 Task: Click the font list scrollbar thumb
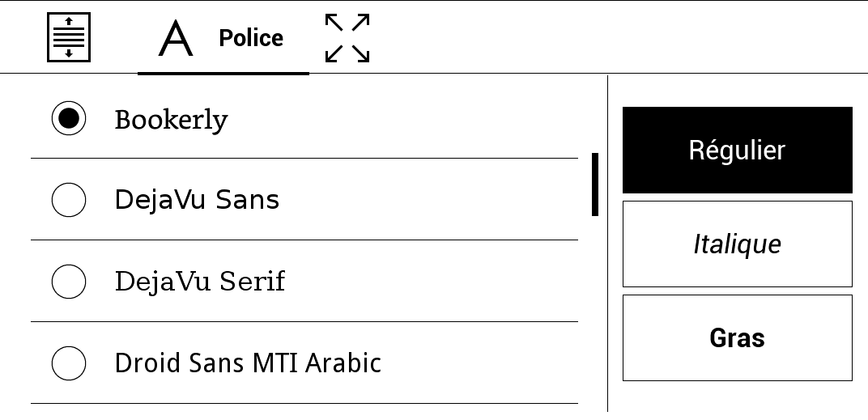[x=595, y=185]
